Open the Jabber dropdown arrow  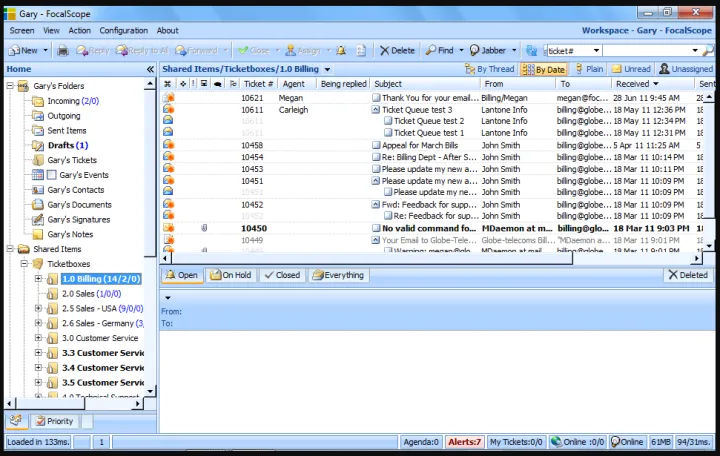click(514, 51)
